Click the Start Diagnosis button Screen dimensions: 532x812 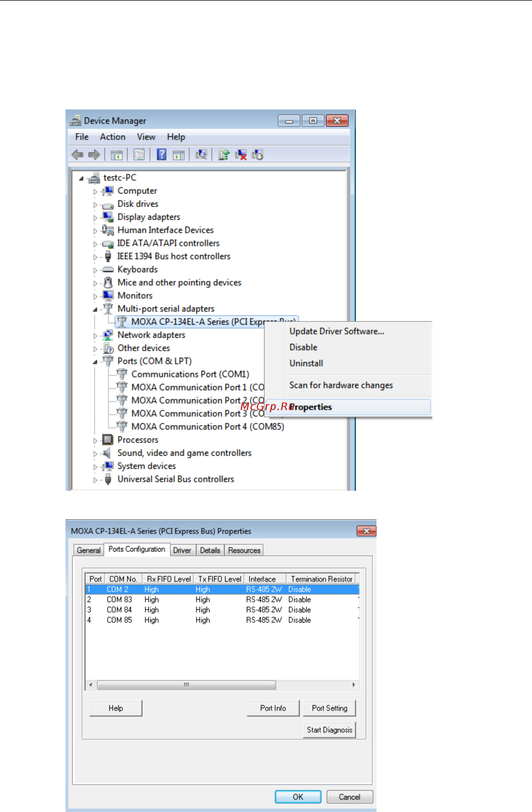tap(329, 730)
